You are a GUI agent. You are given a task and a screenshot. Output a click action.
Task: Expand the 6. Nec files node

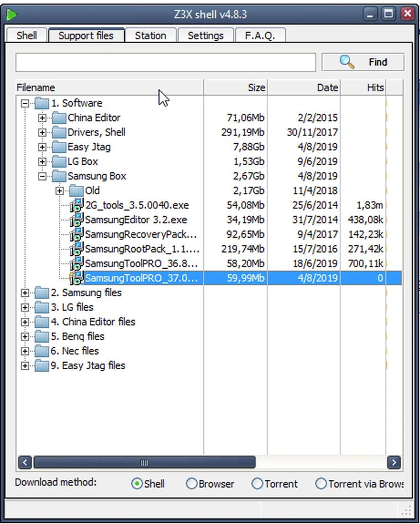click(x=25, y=351)
